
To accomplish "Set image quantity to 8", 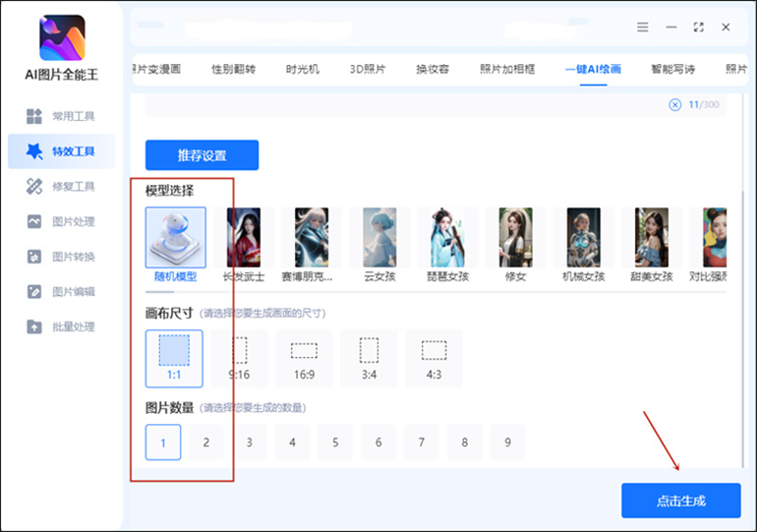I will 464,443.
